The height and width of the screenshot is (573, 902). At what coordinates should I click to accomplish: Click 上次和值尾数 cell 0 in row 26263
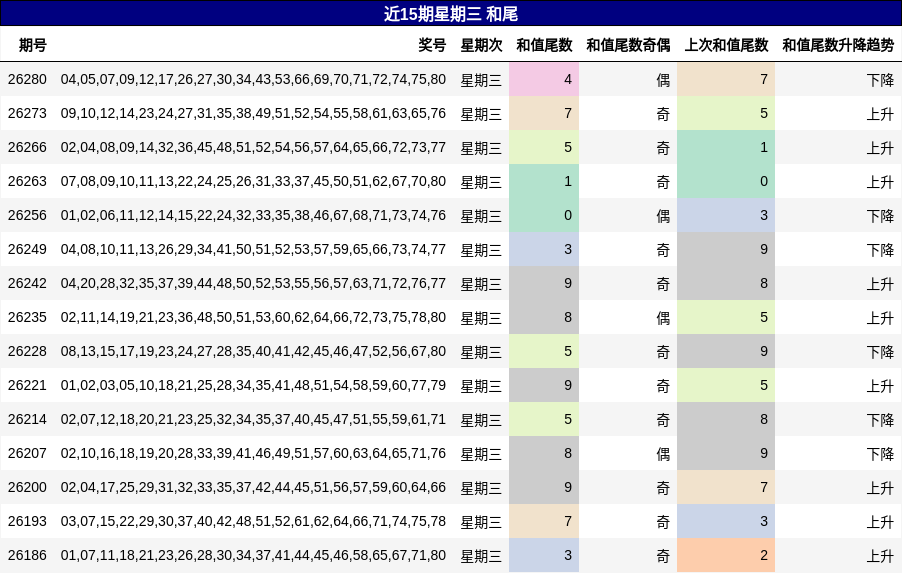click(x=726, y=181)
